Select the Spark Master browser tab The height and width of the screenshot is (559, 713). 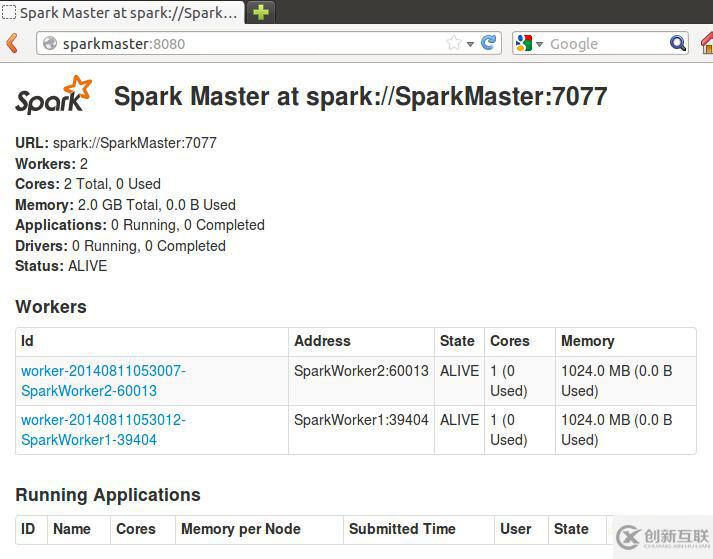coord(121,12)
